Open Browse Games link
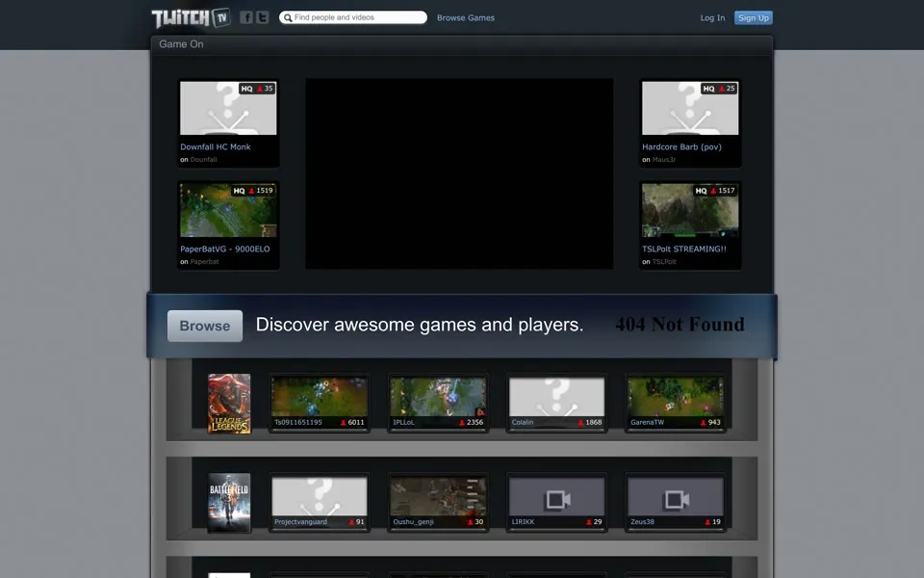The width and height of the screenshot is (924, 578). tap(466, 17)
